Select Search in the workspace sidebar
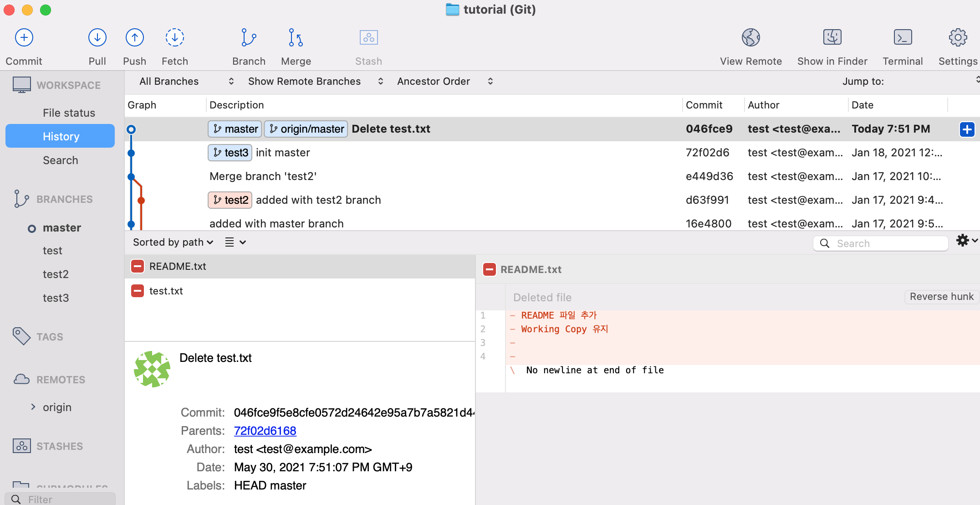The height and width of the screenshot is (505, 980). click(x=60, y=160)
